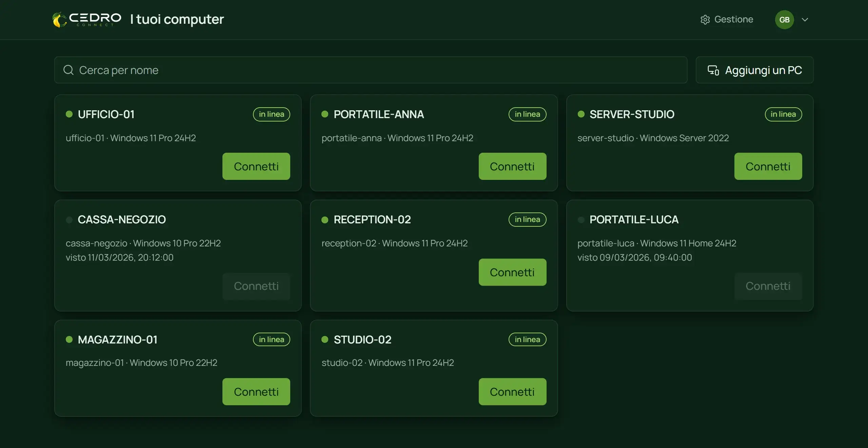Click text 'visto 09/03/2026, 09:40:00'
The height and width of the screenshot is (448, 868).
coord(635,258)
